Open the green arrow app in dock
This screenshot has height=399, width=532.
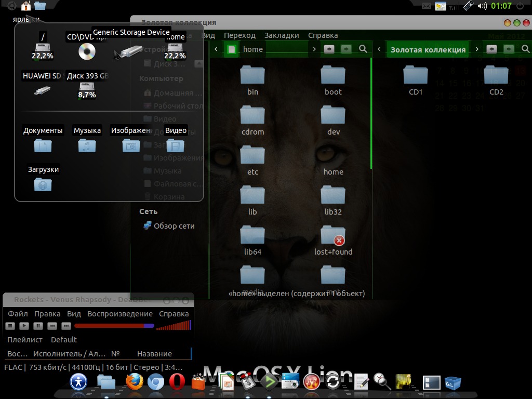coord(269,382)
